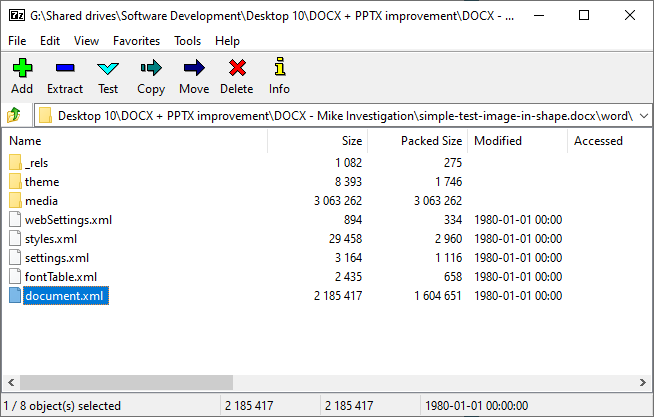
Task: Click the green Add plus icon
Action: pos(23,68)
